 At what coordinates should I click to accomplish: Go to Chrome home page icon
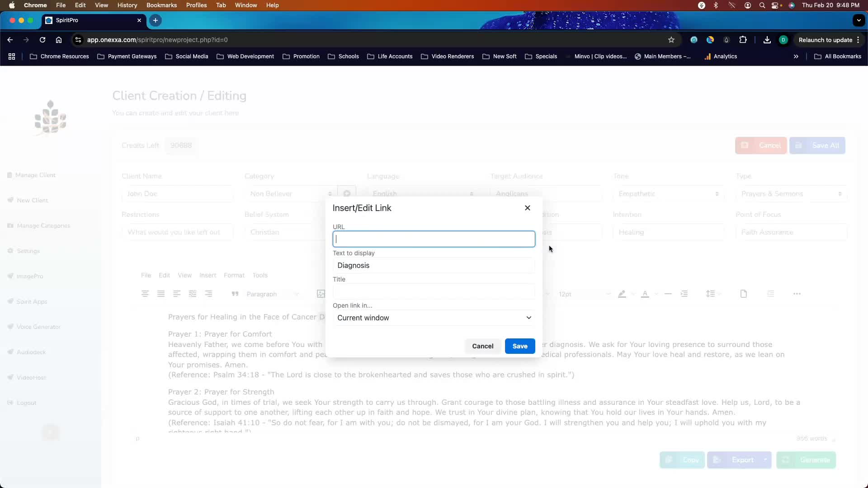coord(59,40)
